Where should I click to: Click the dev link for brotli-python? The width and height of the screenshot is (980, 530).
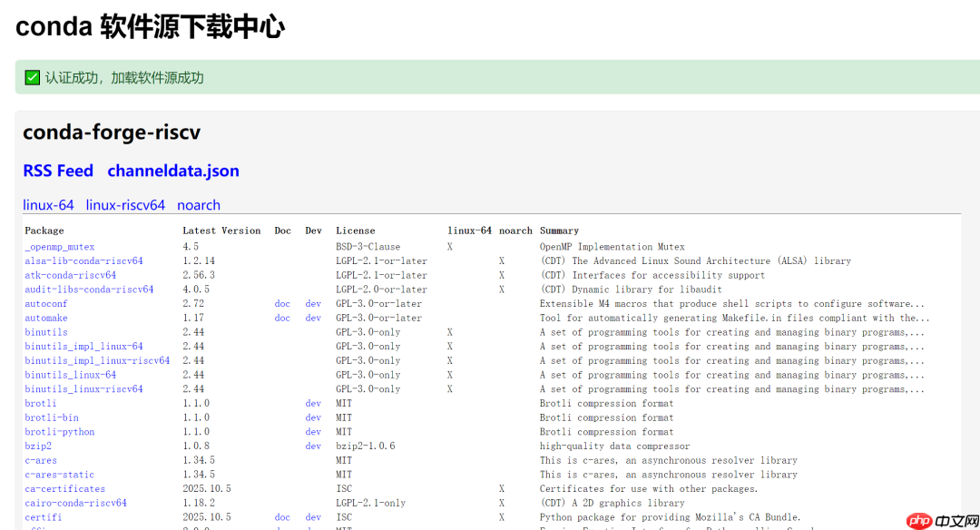[x=313, y=432]
